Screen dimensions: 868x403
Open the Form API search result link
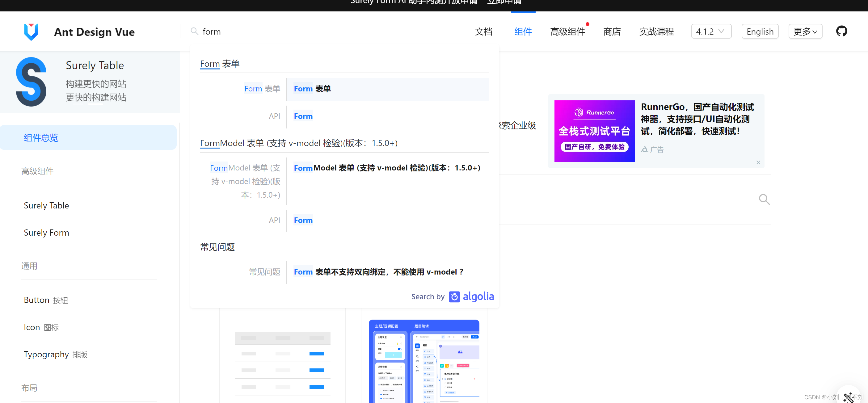[x=303, y=116]
